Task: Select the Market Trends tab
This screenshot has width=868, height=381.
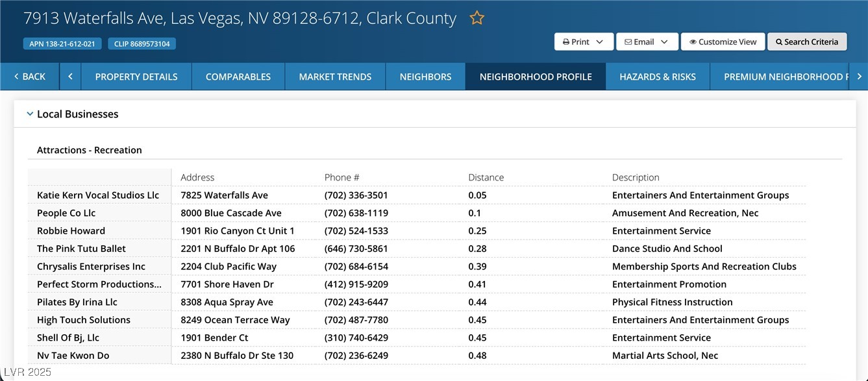Action: coord(335,77)
